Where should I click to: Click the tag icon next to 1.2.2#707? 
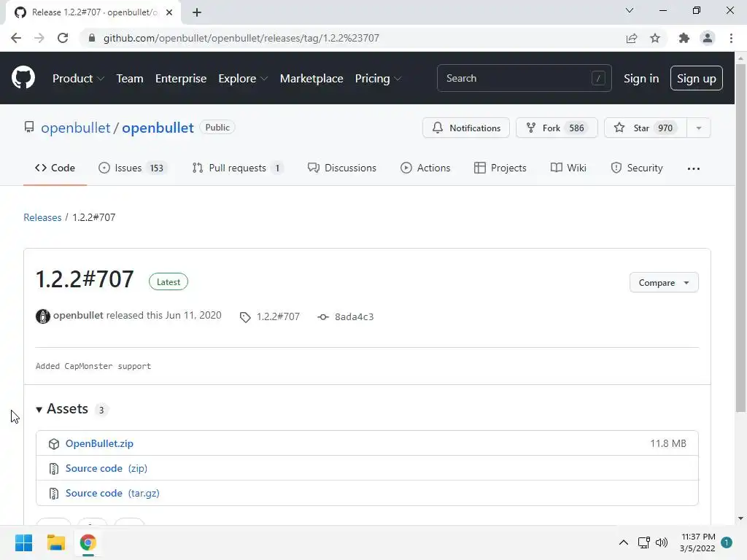coord(245,317)
